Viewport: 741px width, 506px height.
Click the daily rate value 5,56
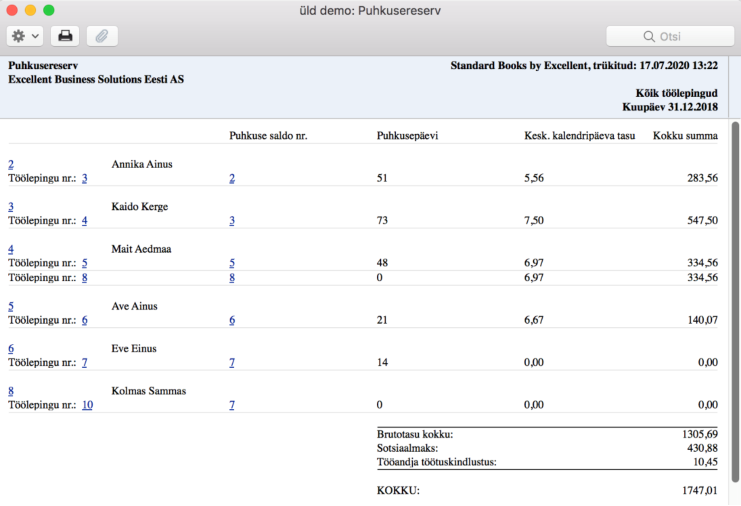534,179
